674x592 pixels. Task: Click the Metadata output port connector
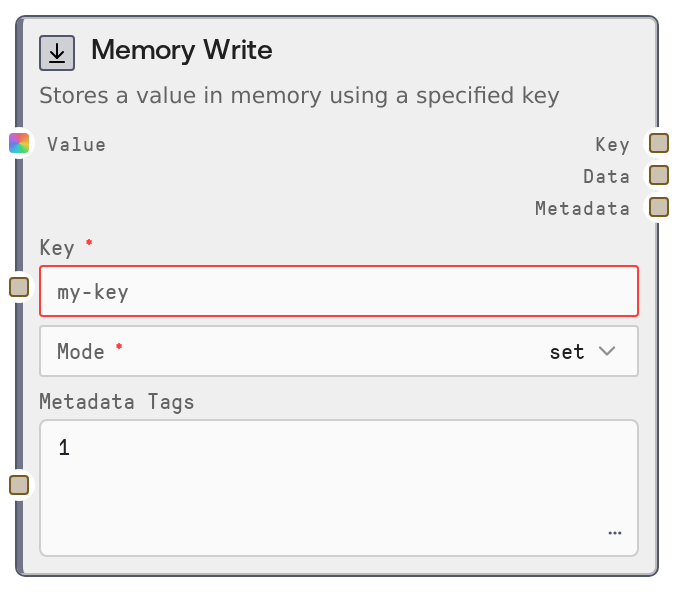point(658,207)
